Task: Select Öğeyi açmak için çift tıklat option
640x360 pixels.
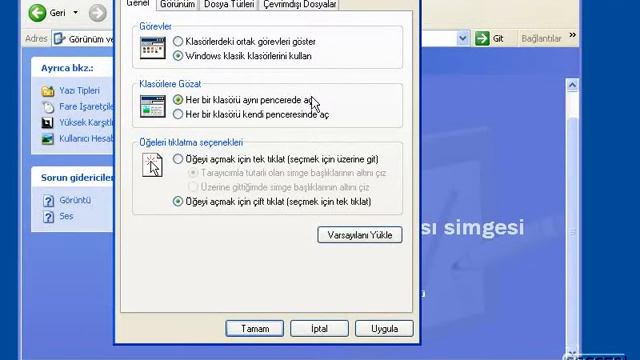Action: coord(272,202)
